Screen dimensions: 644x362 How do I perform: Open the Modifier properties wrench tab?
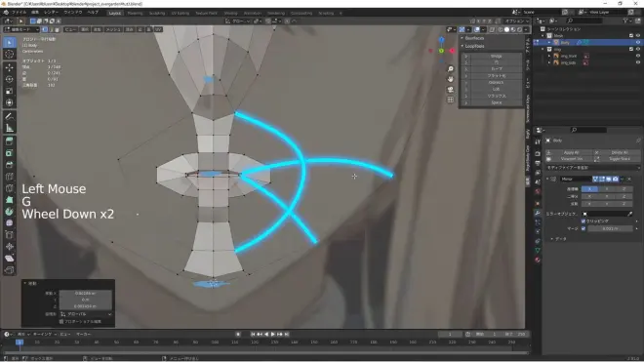pos(538,213)
